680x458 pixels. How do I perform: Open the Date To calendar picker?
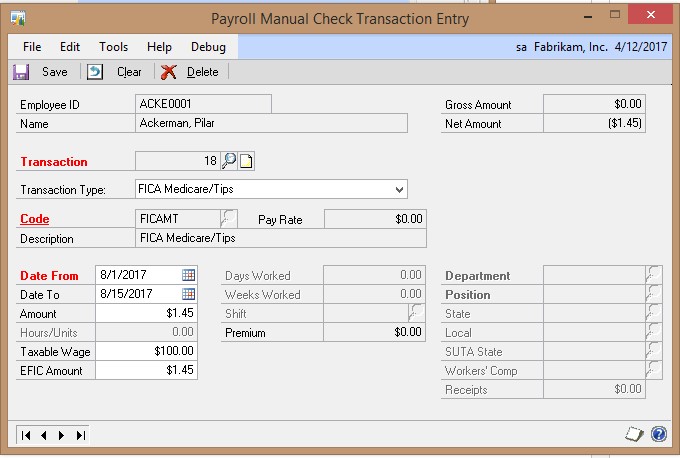point(189,294)
